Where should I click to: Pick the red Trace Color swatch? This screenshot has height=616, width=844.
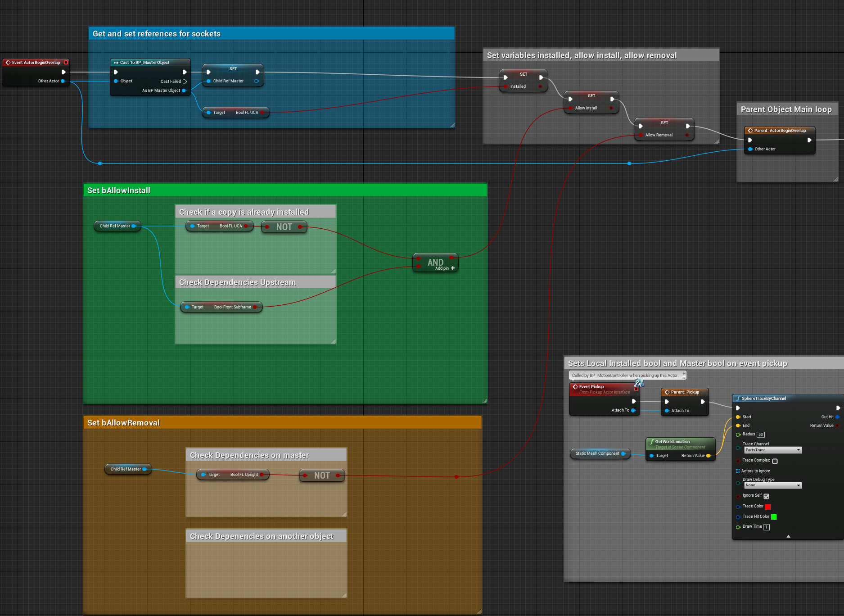pos(768,507)
